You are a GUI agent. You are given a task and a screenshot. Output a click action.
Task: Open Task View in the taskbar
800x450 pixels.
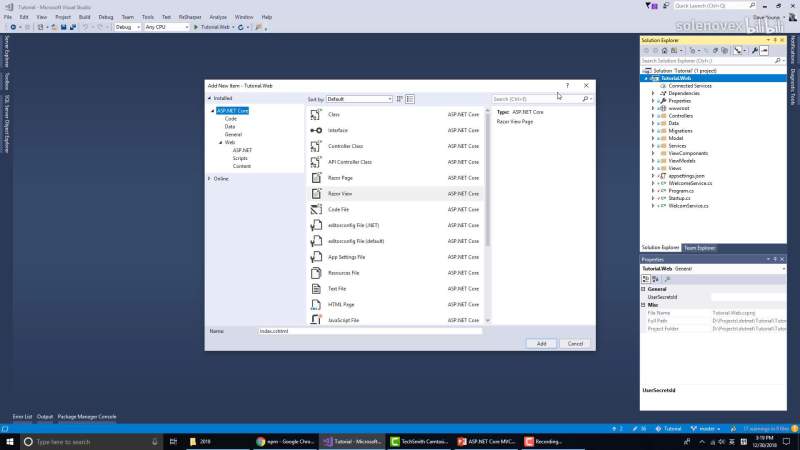173,441
